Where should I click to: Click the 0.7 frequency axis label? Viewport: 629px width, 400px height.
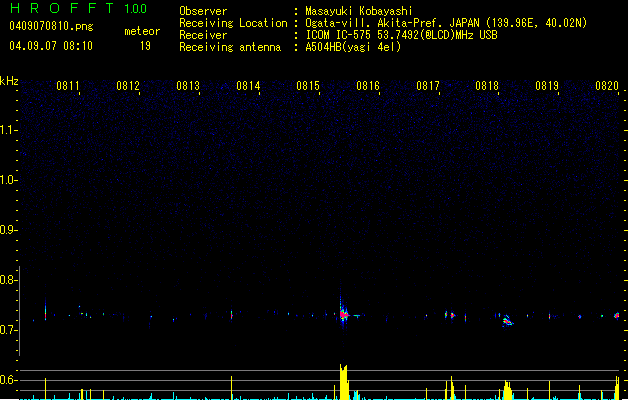pos(8,330)
